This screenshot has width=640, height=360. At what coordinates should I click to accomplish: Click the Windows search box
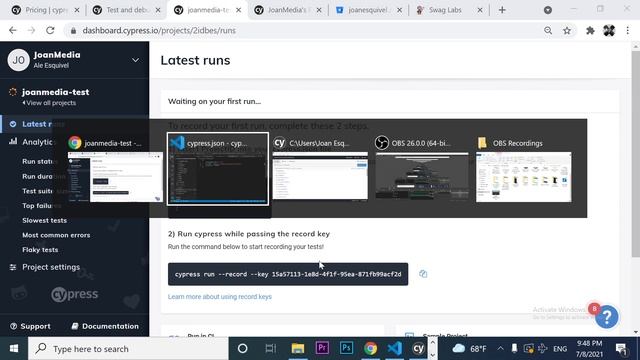(x=128, y=349)
